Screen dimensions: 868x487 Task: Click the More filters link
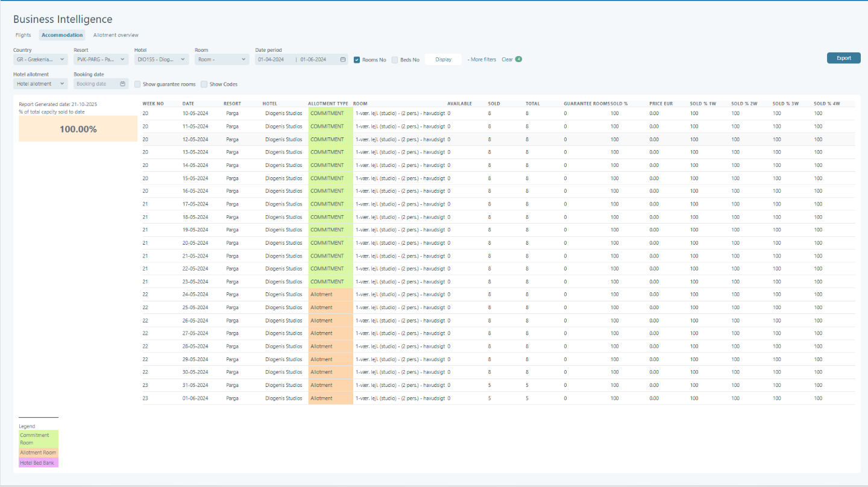point(482,60)
